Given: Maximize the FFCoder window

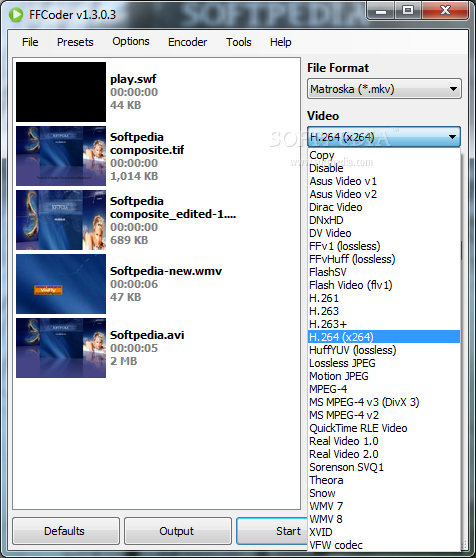Looking at the screenshot, I should coord(408,11).
